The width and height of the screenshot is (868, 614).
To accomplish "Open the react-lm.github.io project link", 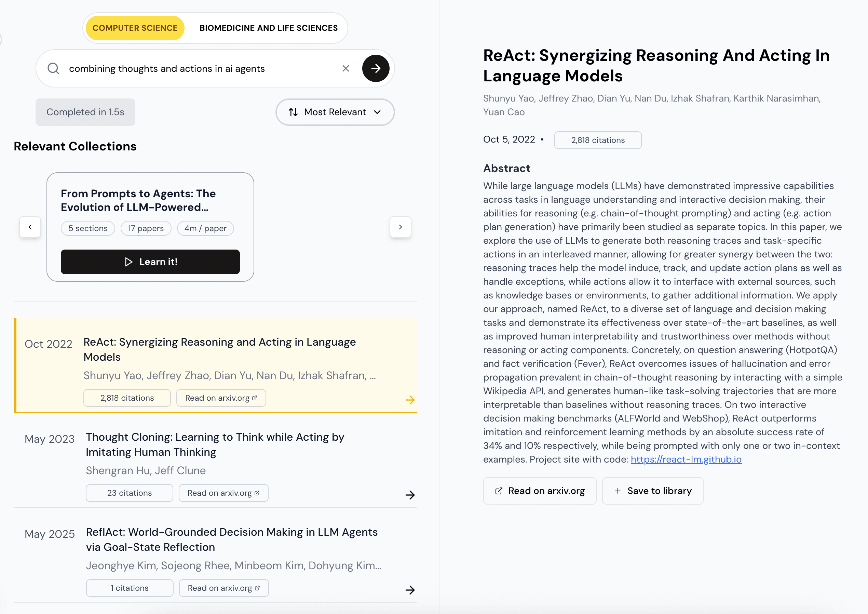I will pyautogui.click(x=686, y=459).
